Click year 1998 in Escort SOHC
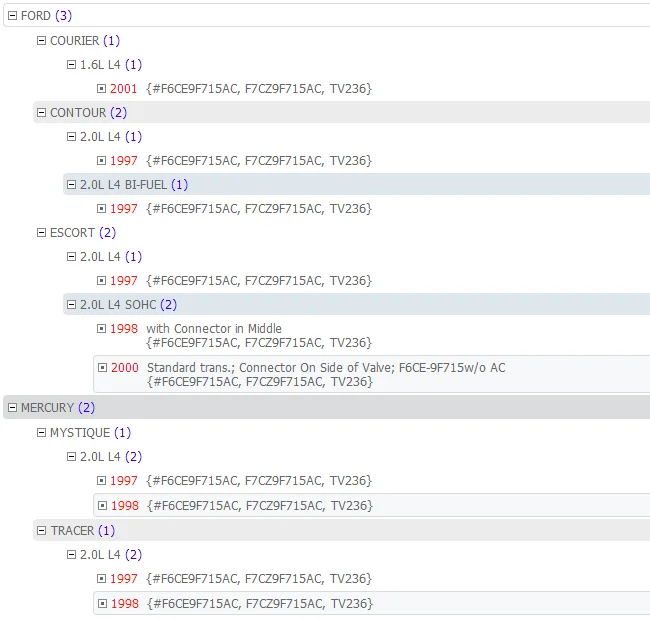Viewport: 650px width, 620px height. point(124,329)
